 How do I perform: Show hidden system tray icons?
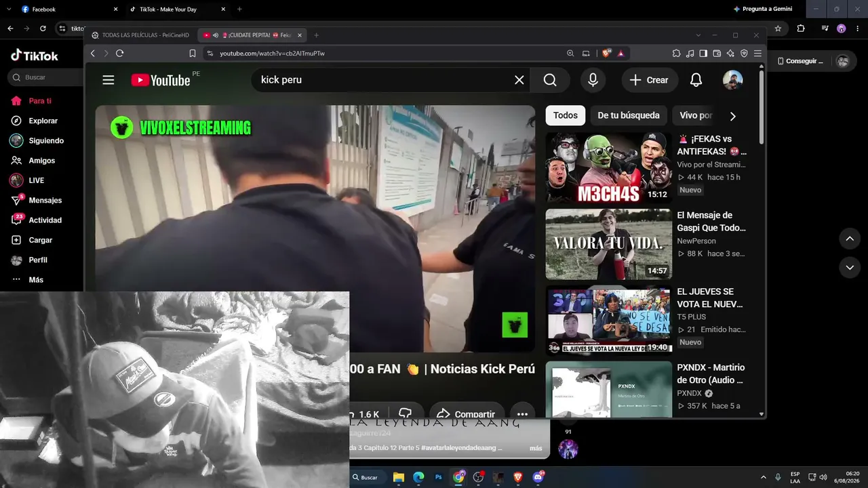click(x=764, y=477)
